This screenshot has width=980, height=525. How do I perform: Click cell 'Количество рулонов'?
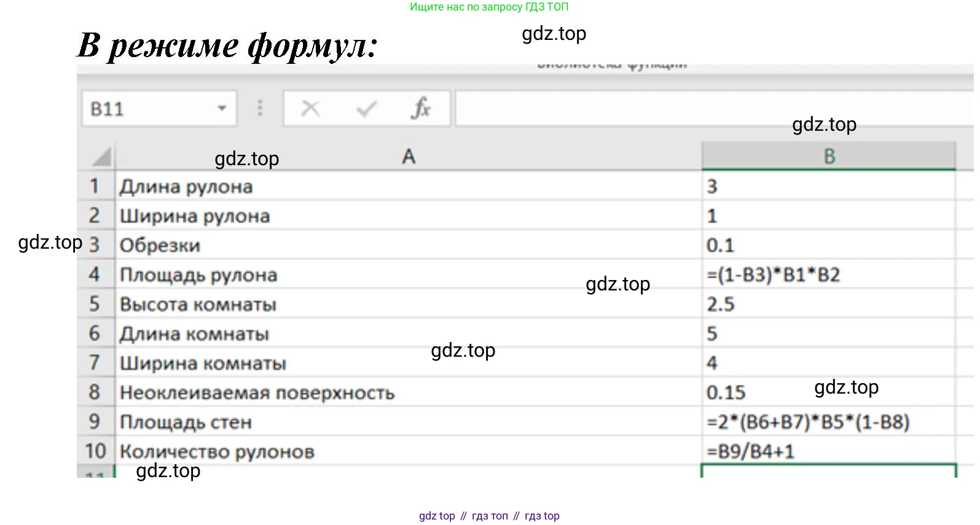(409, 451)
